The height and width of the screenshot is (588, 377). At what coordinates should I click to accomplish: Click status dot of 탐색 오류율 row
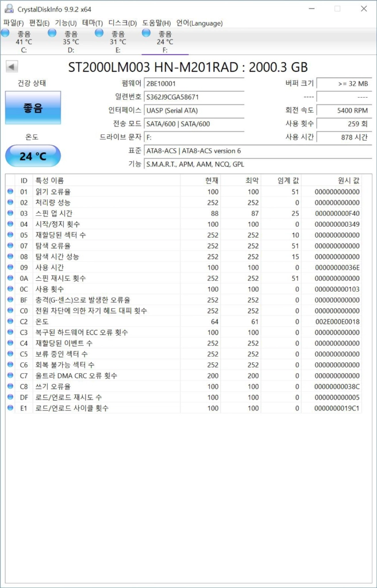(10, 246)
